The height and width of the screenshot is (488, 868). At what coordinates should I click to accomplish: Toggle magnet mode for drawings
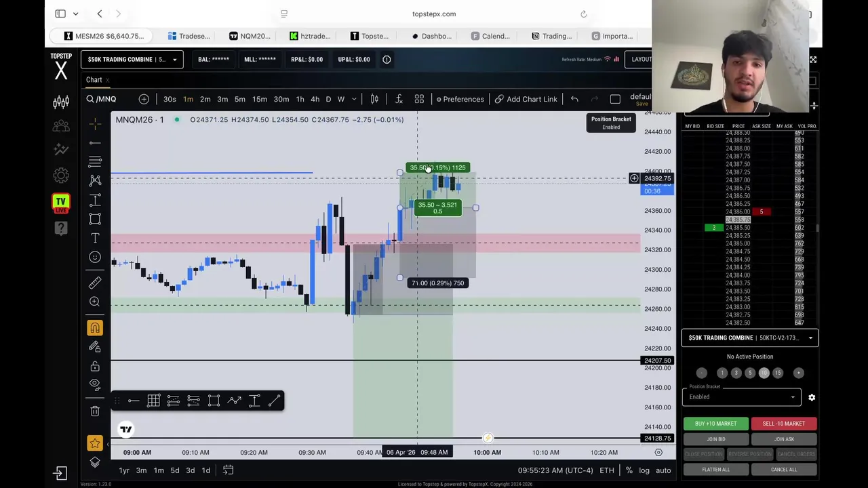click(95, 328)
